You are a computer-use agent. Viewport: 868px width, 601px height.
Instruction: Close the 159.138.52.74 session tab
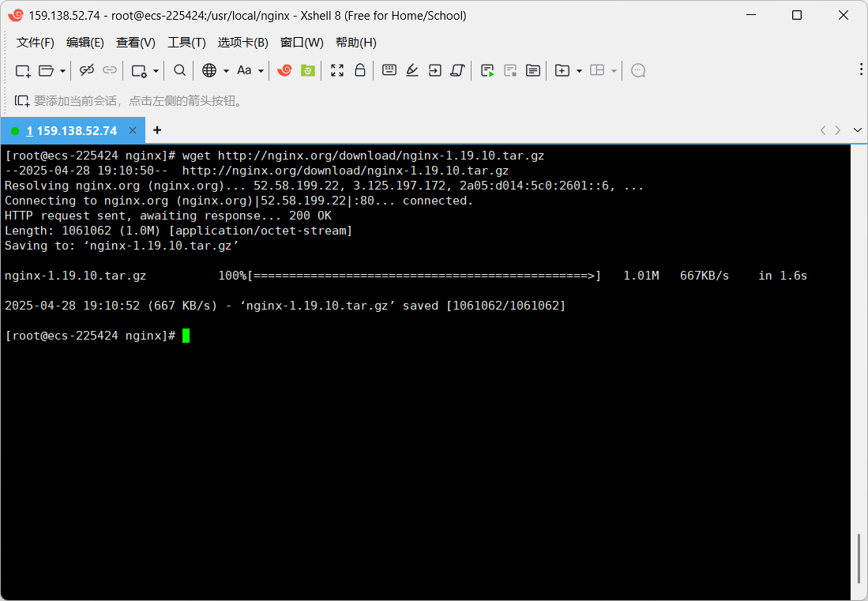(133, 130)
